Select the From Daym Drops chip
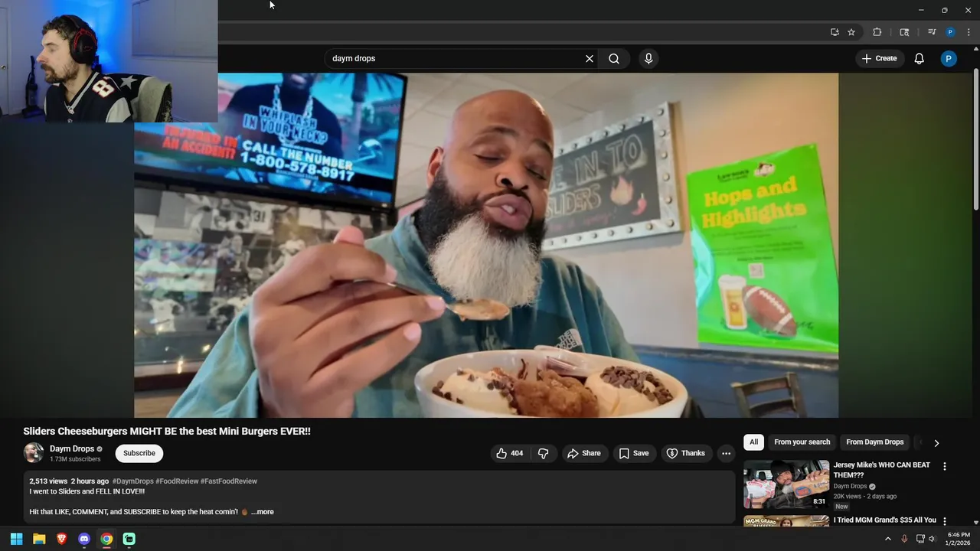 coord(875,442)
